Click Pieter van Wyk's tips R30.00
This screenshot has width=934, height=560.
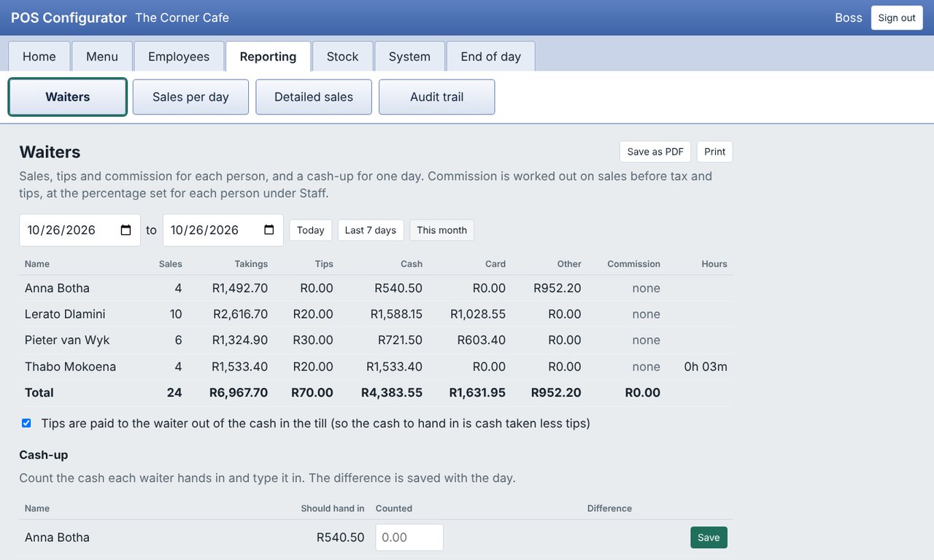(x=313, y=341)
